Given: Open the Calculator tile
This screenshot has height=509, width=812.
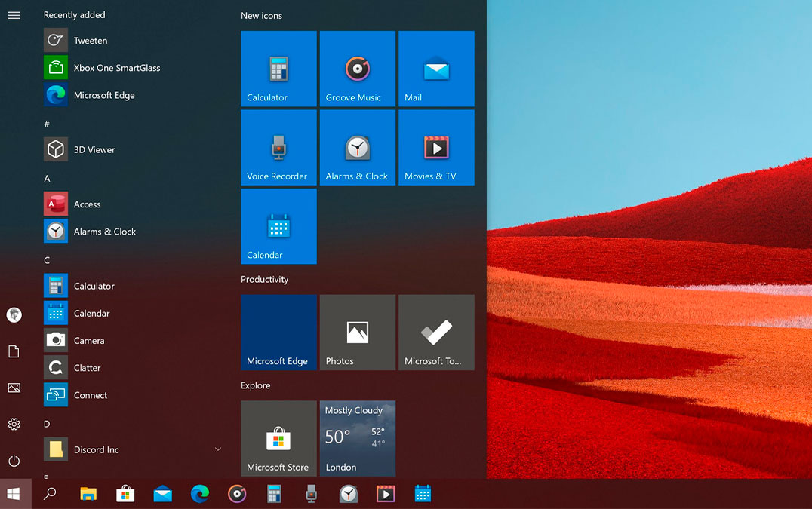Looking at the screenshot, I should click(x=278, y=69).
